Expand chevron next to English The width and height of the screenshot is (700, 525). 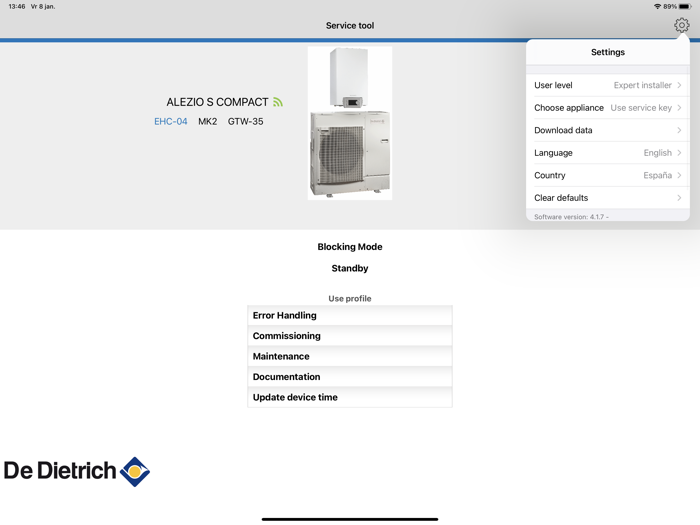(x=679, y=153)
